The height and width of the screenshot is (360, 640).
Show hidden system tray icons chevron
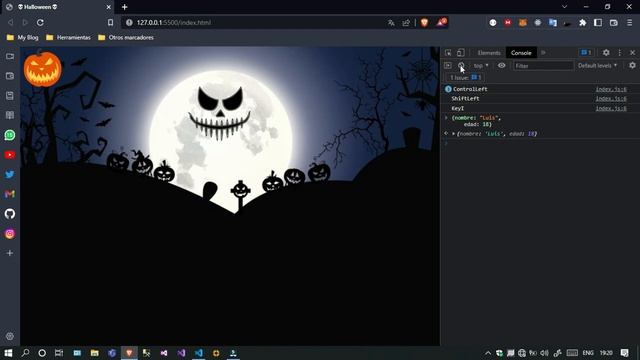coord(488,353)
